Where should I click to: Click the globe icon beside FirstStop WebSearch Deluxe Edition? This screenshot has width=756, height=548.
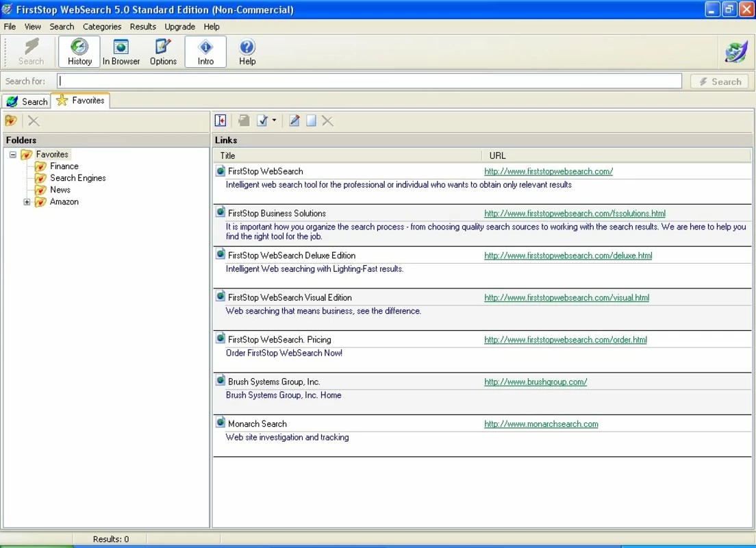(x=220, y=255)
